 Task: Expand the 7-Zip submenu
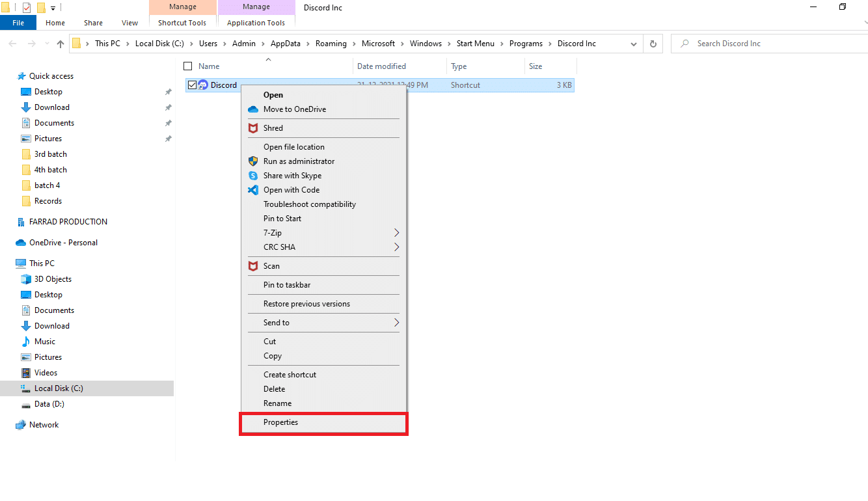396,233
